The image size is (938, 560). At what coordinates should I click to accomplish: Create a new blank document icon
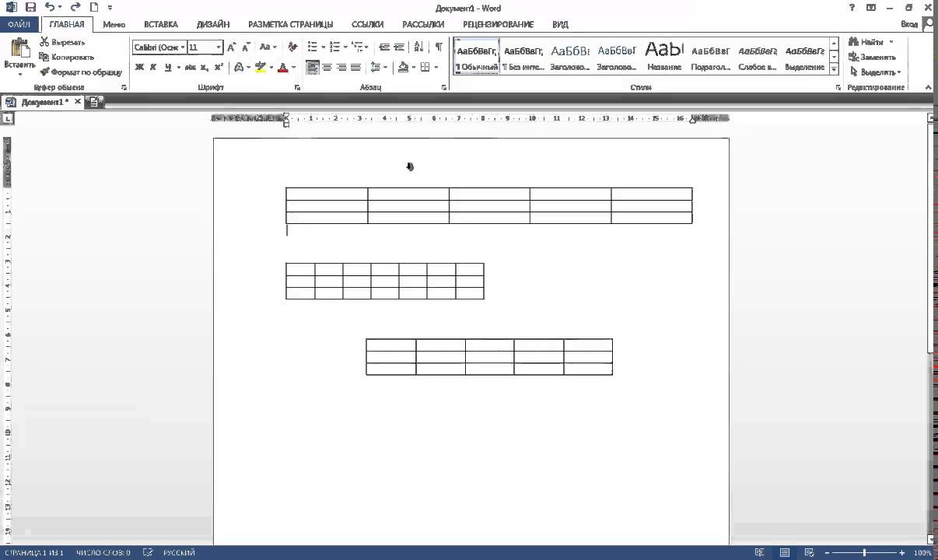pos(94,8)
